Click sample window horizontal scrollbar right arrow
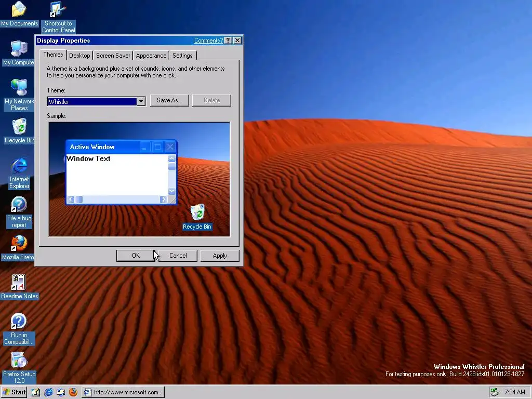 164,199
